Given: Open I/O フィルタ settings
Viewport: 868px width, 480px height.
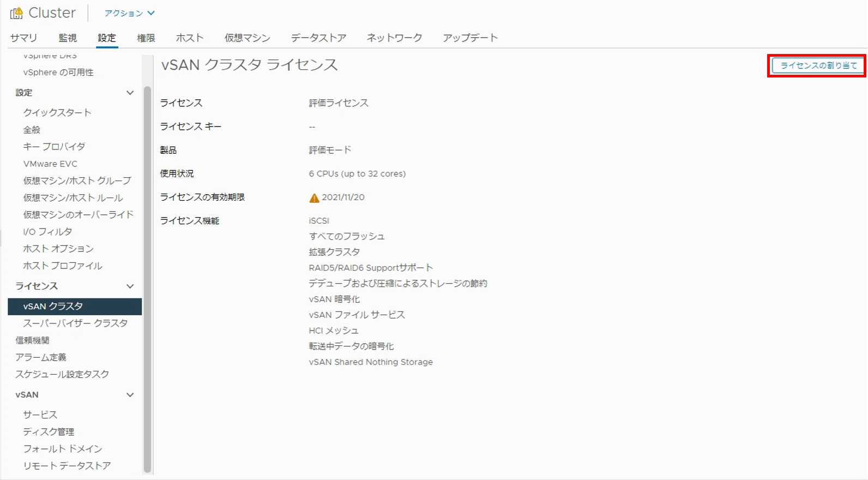Looking at the screenshot, I should click(x=47, y=232).
